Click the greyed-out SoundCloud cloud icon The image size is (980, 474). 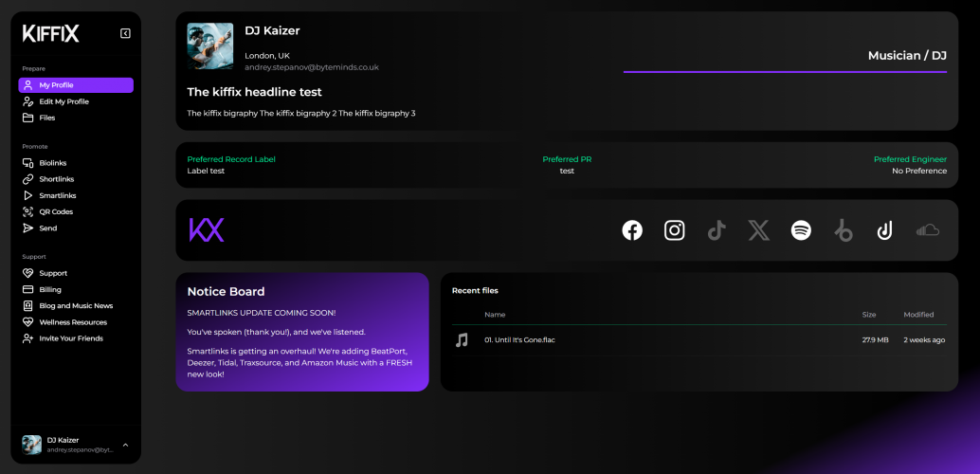[928, 230]
